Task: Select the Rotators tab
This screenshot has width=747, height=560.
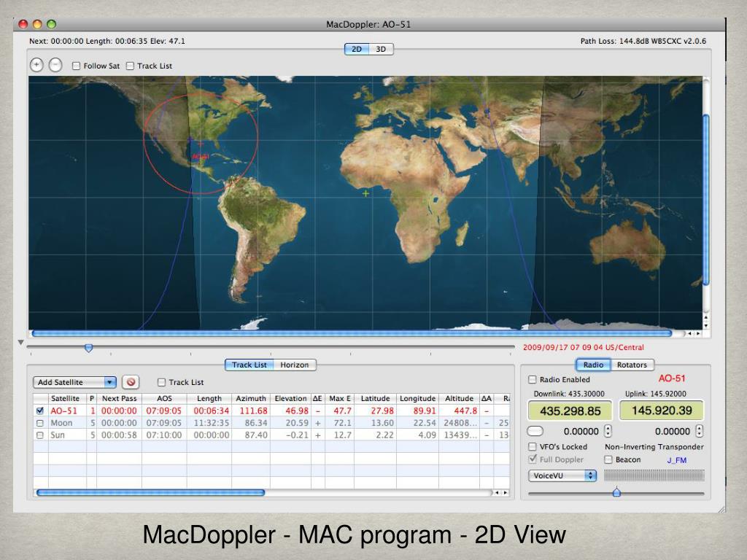Action: pyautogui.click(x=632, y=365)
